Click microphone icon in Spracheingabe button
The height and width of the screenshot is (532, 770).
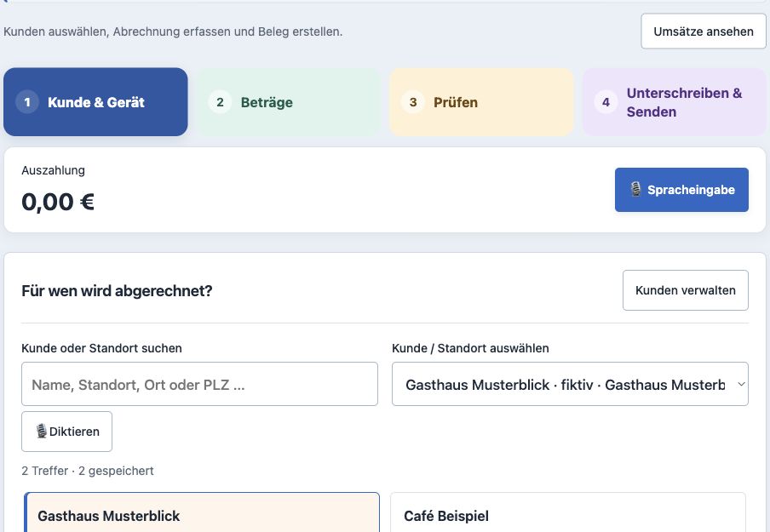(x=636, y=190)
